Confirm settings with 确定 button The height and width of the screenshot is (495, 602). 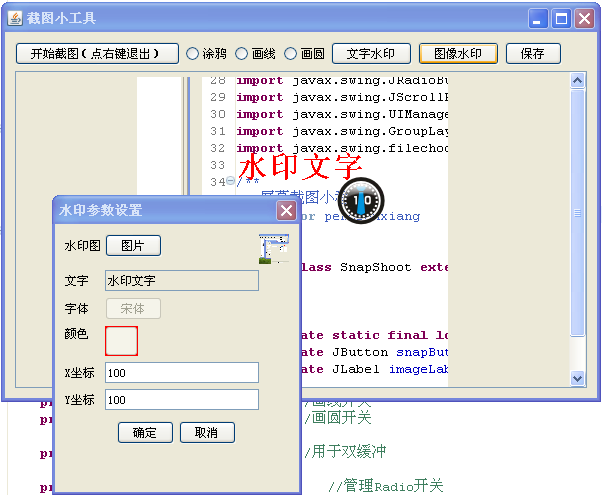(x=145, y=433)
